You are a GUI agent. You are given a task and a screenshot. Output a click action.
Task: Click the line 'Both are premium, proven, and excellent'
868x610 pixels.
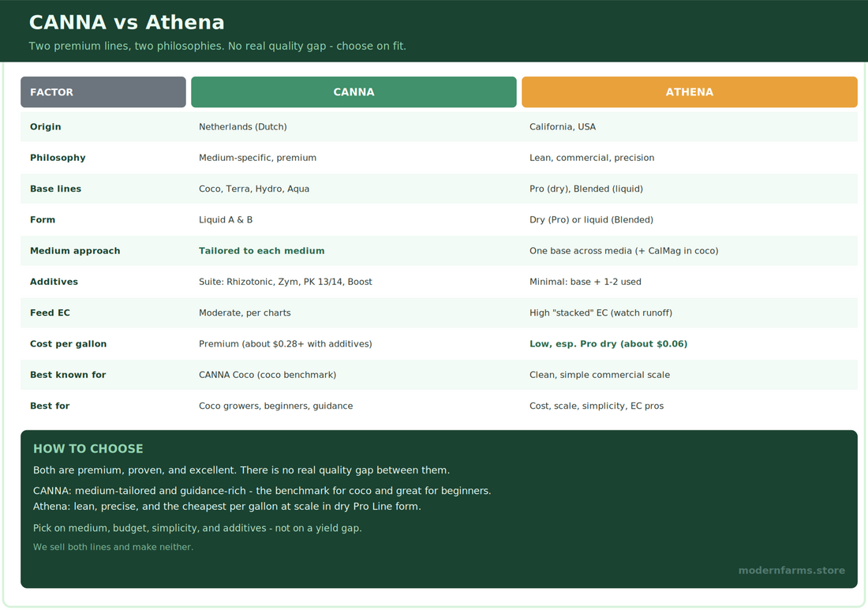point(241,470)
